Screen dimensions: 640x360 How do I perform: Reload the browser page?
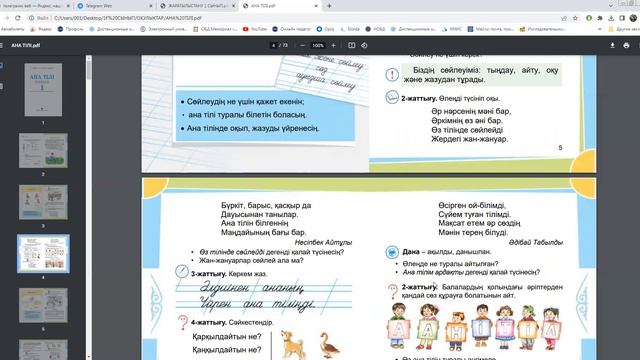point(18,18)
